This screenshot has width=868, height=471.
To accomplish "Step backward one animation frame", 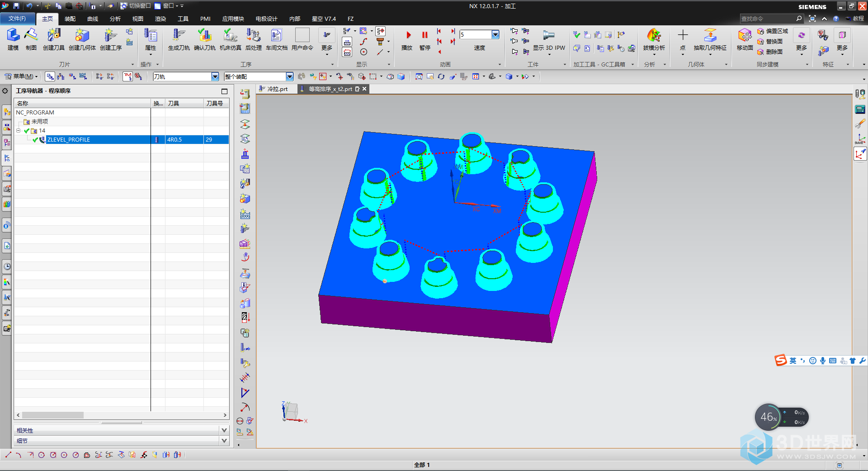I will pyautogui.click(x=439, y=42).
